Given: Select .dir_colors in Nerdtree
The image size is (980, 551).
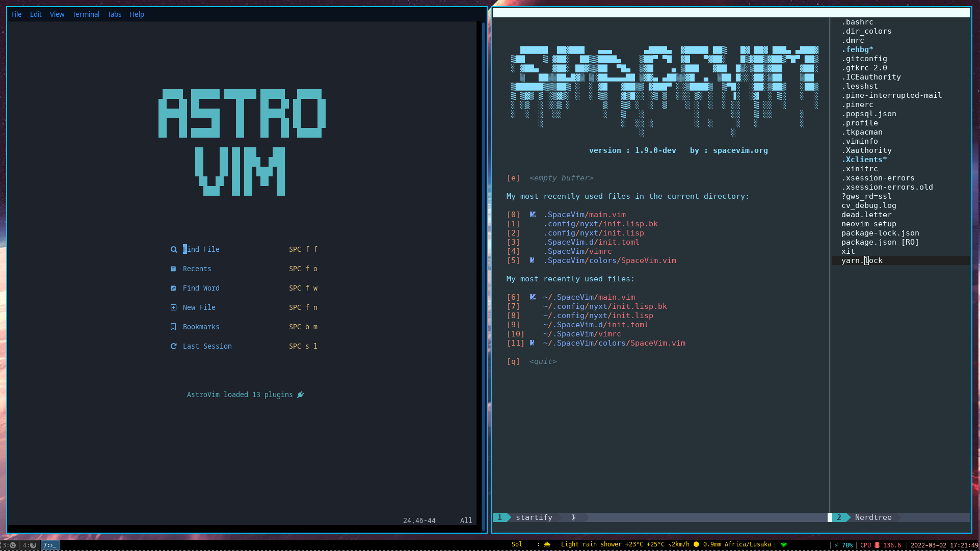Looking at the screenshot, I should point(866,31).
